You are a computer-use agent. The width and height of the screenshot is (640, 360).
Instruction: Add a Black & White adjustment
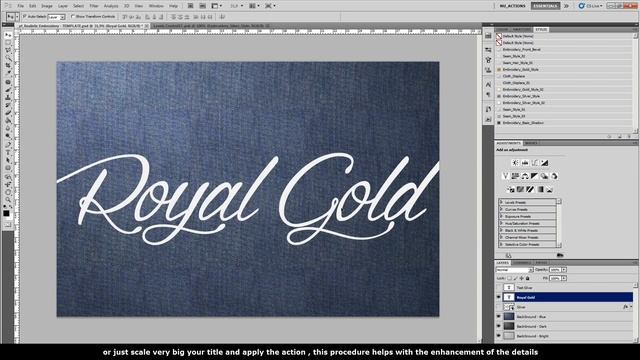(x=535, y=176)
